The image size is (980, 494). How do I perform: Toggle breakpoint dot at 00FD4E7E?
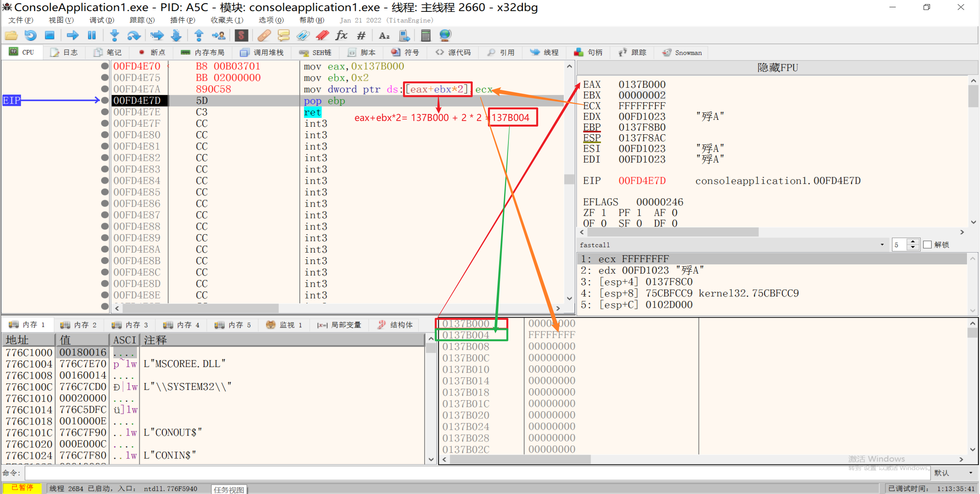point(105,112)
